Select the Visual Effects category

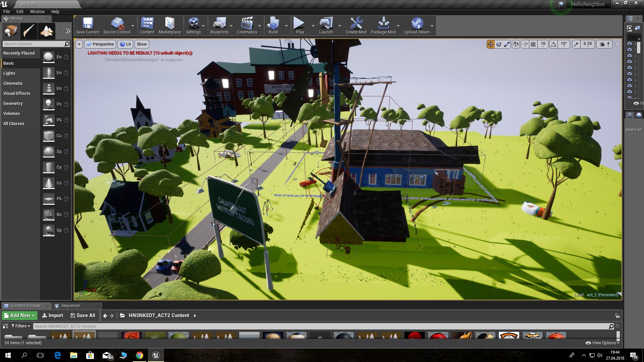tap(17, 94)
